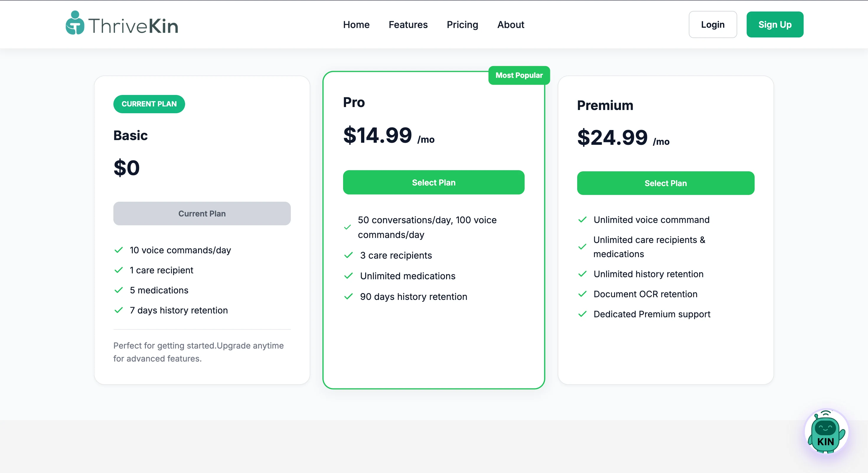This screenshot has height=473, width=868.
Task: Click checkmark next to Document OCR retention
Action: point(582,294)
